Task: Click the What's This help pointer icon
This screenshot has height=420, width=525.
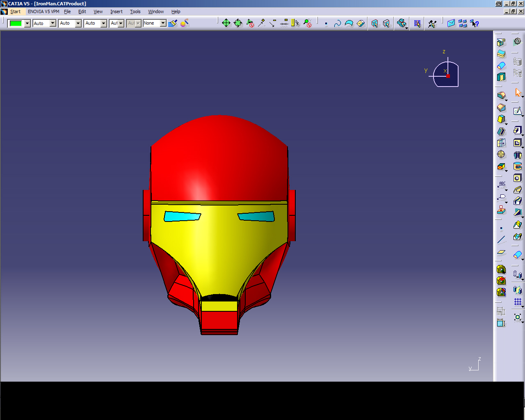Action: coord(475,23)
